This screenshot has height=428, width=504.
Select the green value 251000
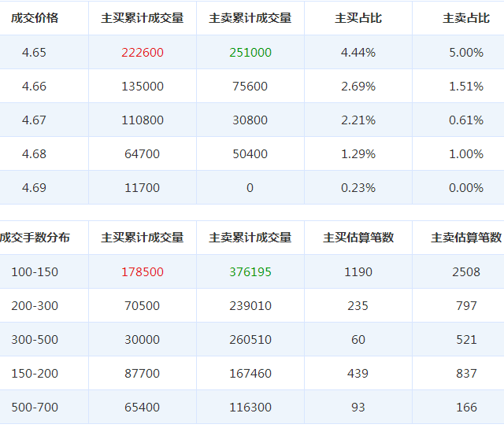[x=250, y=53]
